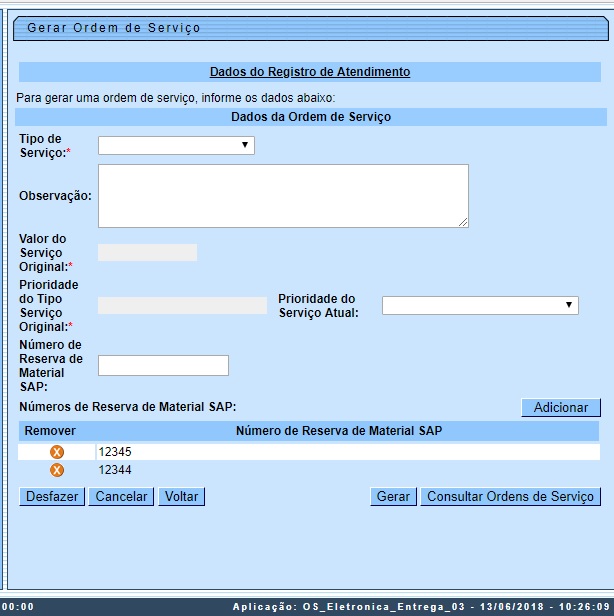Go back using the Voltar button
Screen dimensions: 614x616
point(181,496)
